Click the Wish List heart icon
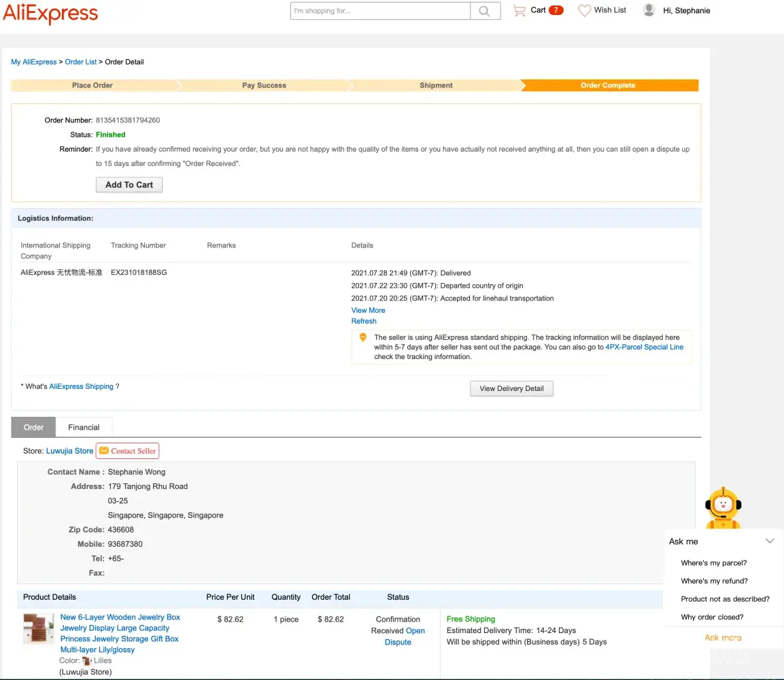Image resolution: width=784 pixels, height=680 pixels. pyautogui.click(x=584, y=10)
